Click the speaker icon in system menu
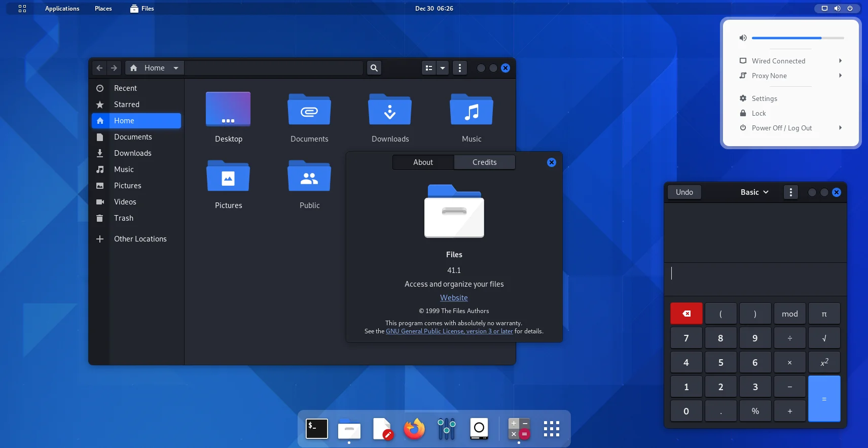Screen dimensions: 868x448 click(743, 38)
